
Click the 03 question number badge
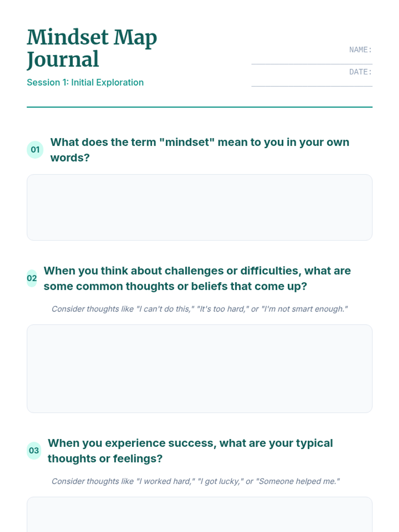pyautogui.click(x=34, y=451)
